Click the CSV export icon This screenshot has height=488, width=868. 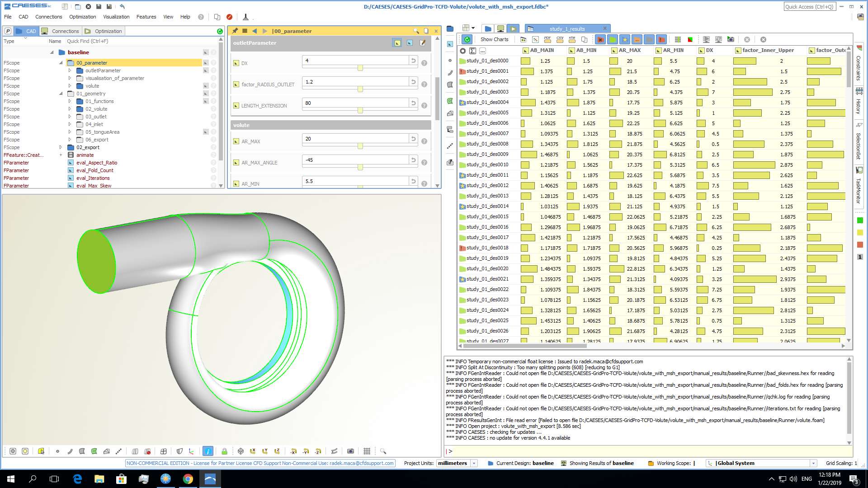pyautogui.click(x=560, y=40)
